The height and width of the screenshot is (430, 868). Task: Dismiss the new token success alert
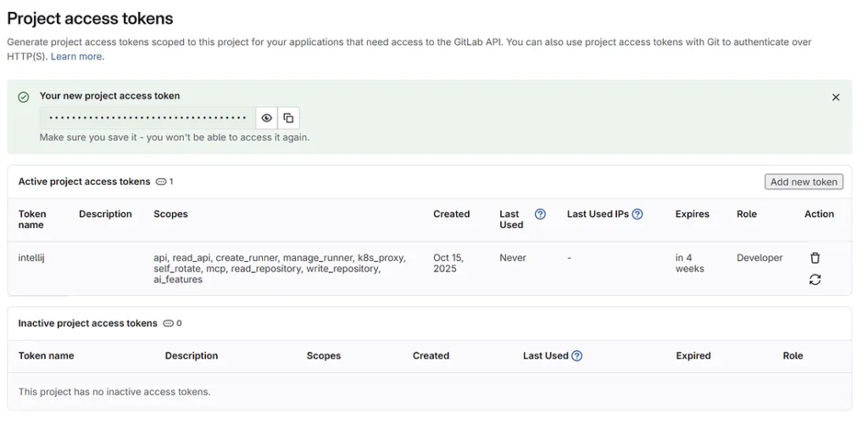836,98
